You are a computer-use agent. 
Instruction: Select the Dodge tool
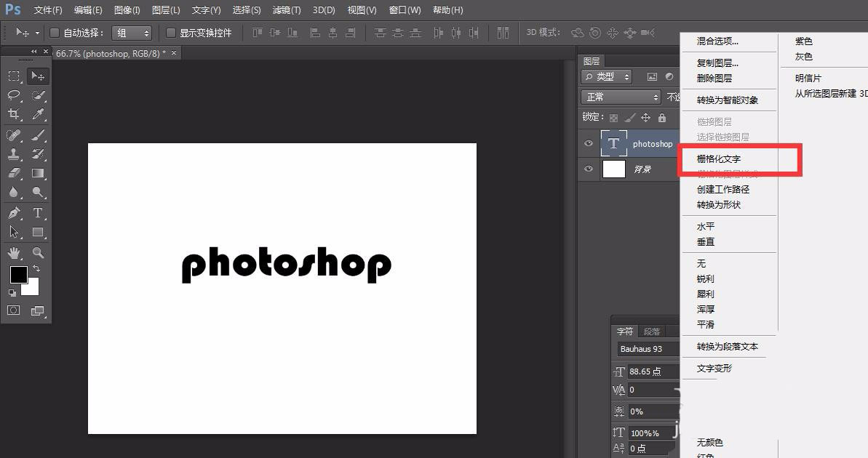click(x=38, y=192)
